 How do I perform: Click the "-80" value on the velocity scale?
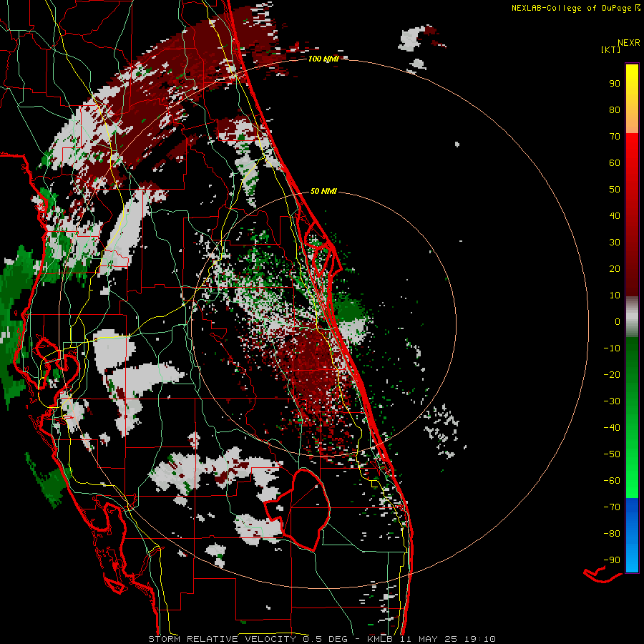click(612, 534)
